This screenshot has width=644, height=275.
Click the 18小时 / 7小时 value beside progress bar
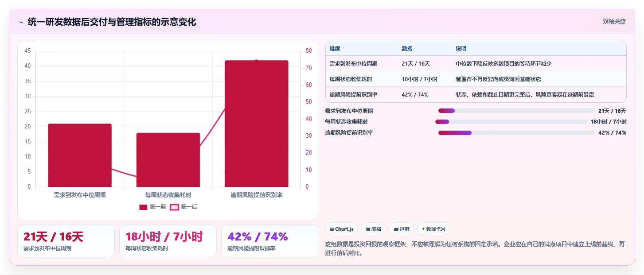(609, 122)
